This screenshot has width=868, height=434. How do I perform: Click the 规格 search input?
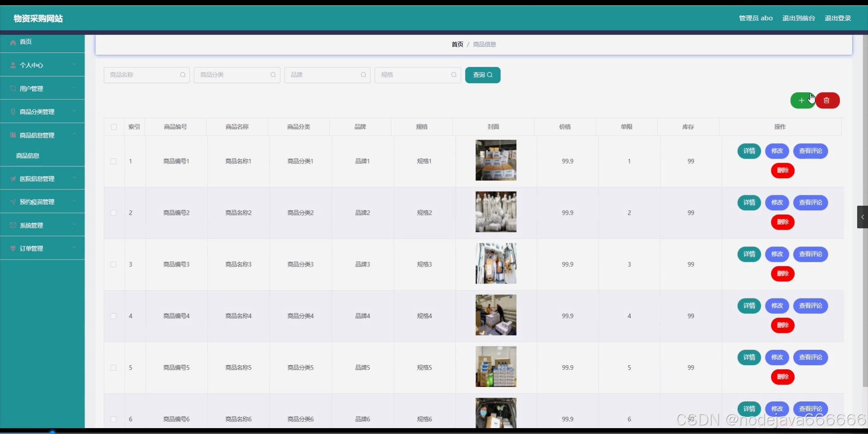418,75
